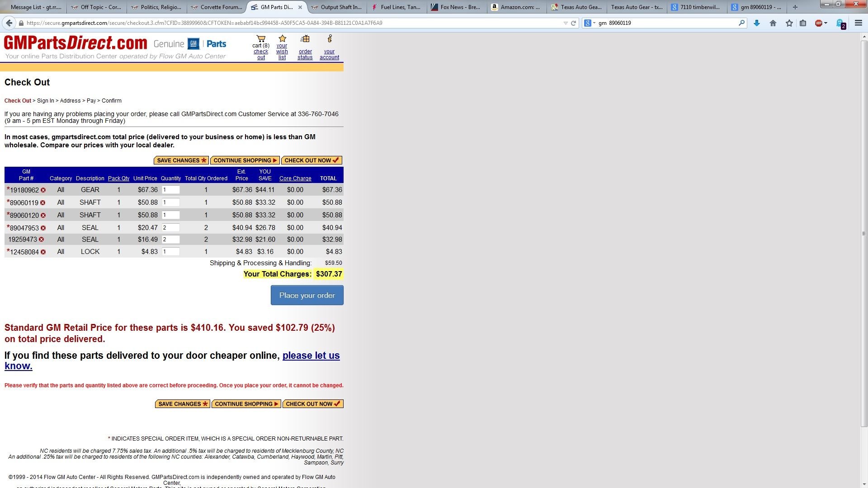Screen dimensions: 868x488
Task: Bookmark this page with the star icon
Action: click(x=789, y=23)
